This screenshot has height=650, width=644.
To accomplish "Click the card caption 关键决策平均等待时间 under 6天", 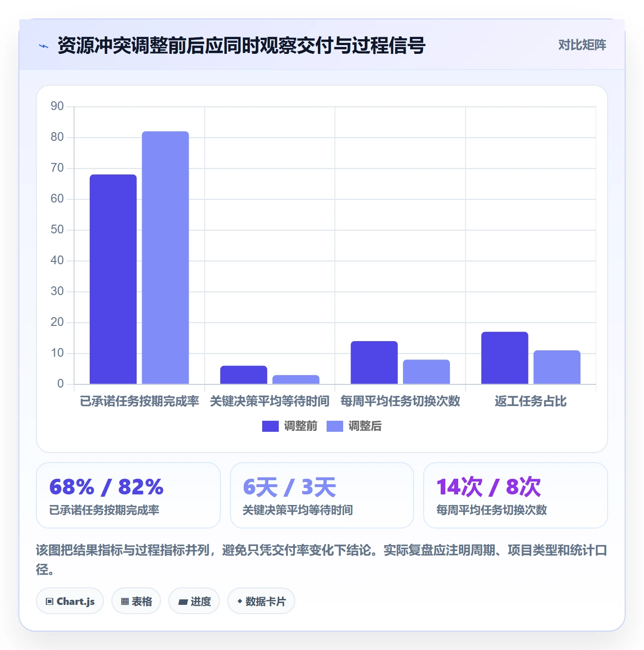I will tap(298, 510).
